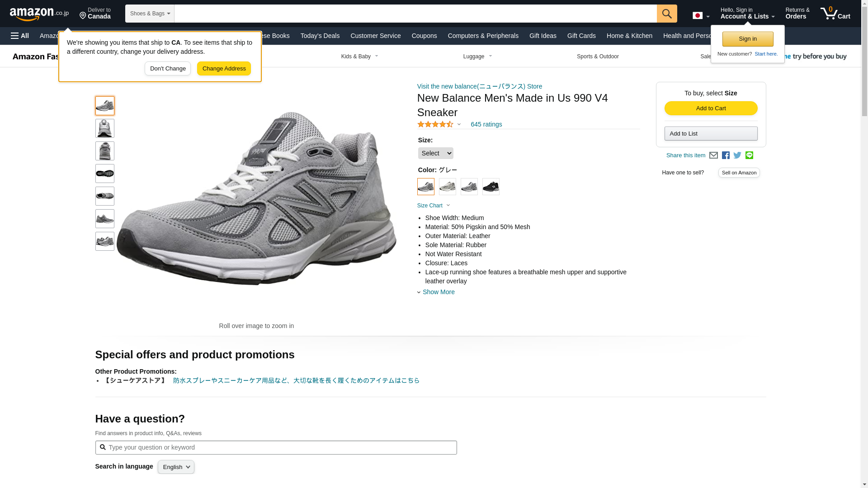Image resolution: width=868 pixels, height=488 pixels.
Task: Share this item via email icon
Action: [x=713, y=155]
